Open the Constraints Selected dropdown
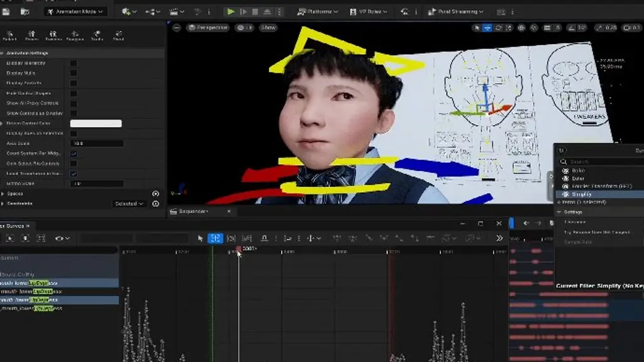The width and height of the screenshot is (644, 362). point(129,204)
